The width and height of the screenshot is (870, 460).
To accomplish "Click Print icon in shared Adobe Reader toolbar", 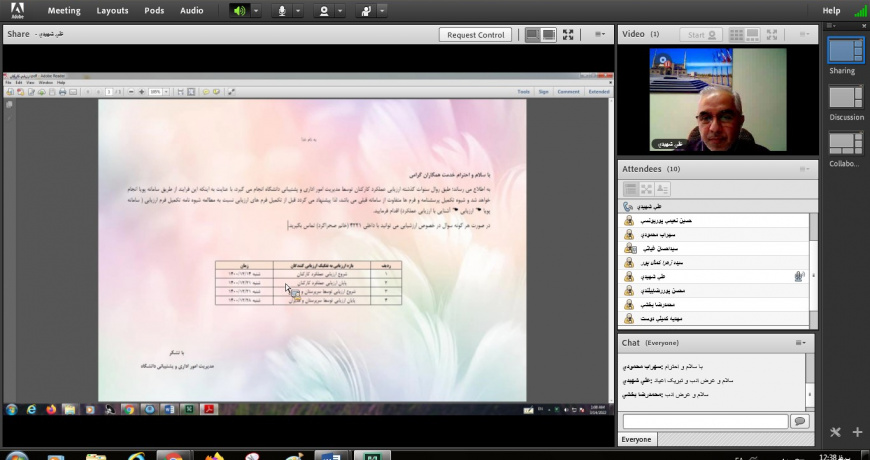I will [x=63, y=92].
